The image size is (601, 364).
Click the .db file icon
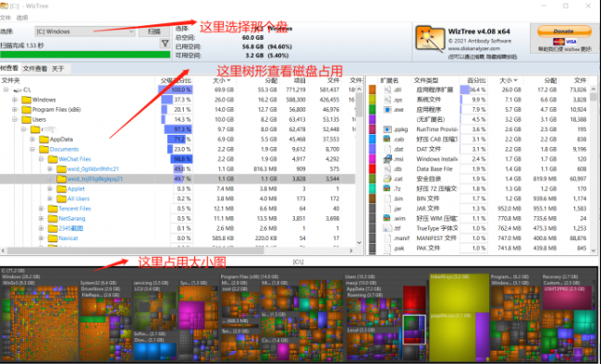pos(387,168)
